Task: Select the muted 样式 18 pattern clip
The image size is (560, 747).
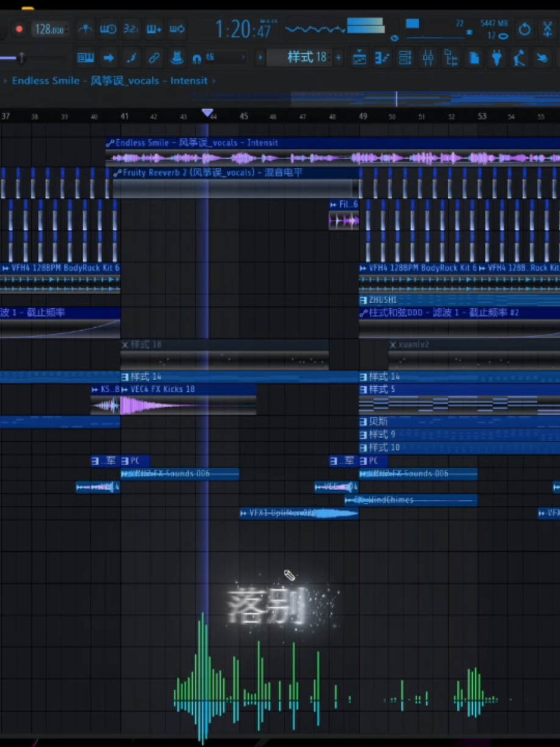Action: click(224, 355)
